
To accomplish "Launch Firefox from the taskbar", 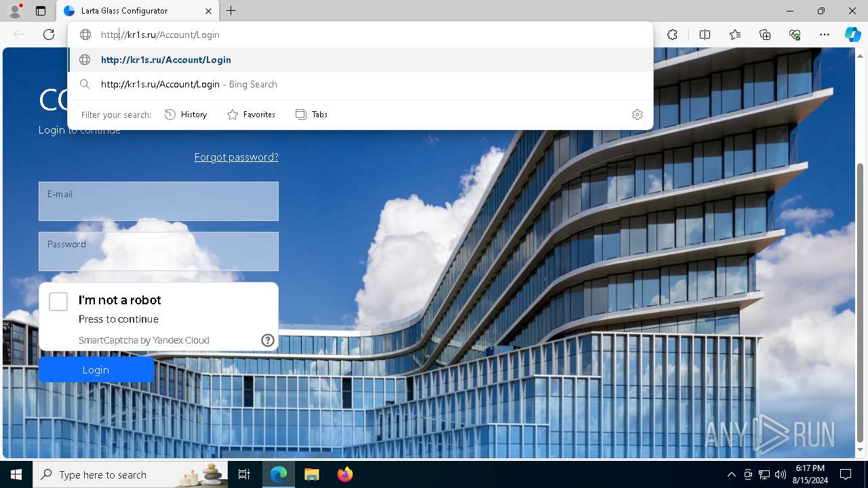I will tap(345, 474).
